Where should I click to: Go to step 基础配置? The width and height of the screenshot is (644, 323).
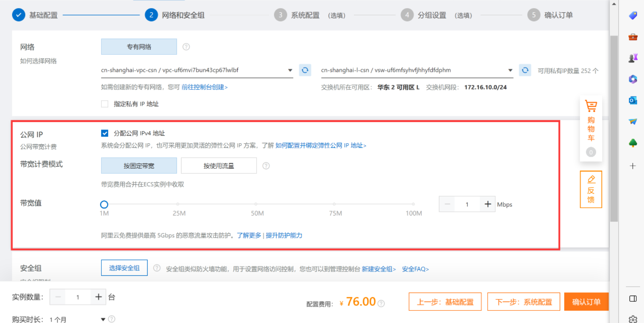pyautogui.click(x=43, y=15)
